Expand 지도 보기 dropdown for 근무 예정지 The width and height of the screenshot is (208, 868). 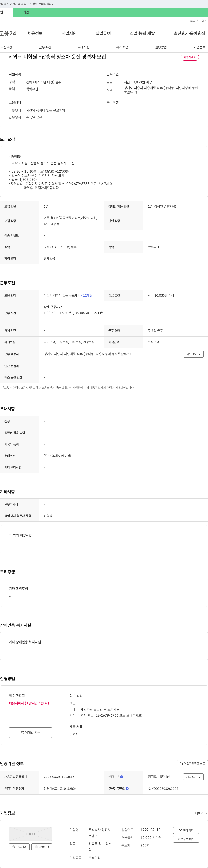pos(193,354)
